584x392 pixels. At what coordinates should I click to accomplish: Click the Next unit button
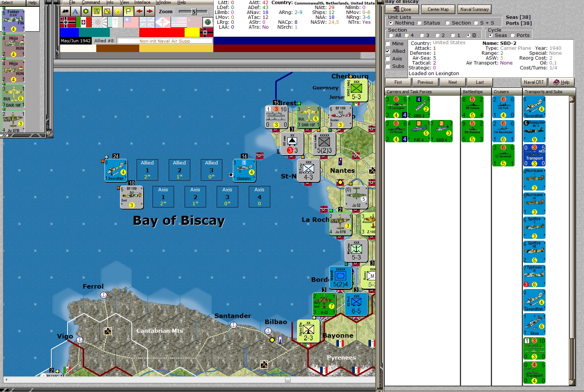(453, 82)
